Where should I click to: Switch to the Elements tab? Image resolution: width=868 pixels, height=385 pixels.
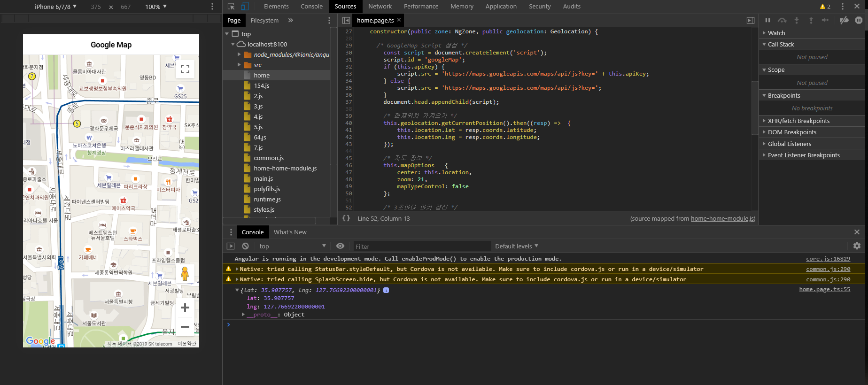(276, 7)
